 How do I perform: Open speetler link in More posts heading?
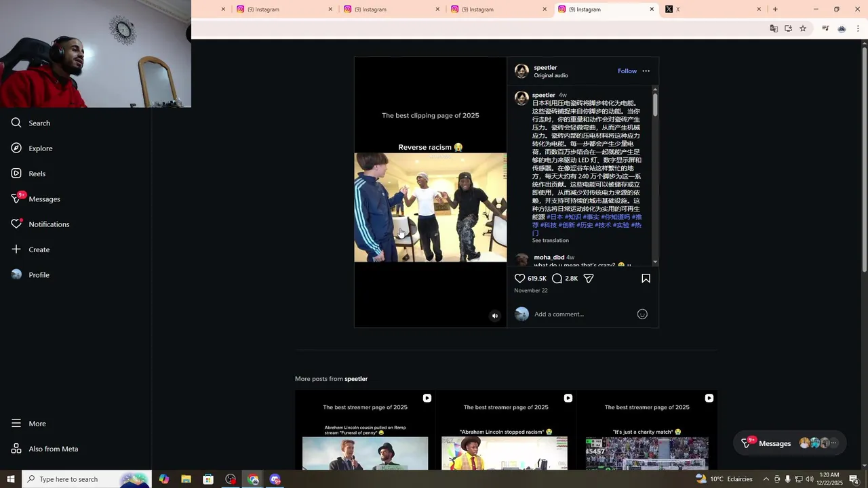tap(356, 379)
